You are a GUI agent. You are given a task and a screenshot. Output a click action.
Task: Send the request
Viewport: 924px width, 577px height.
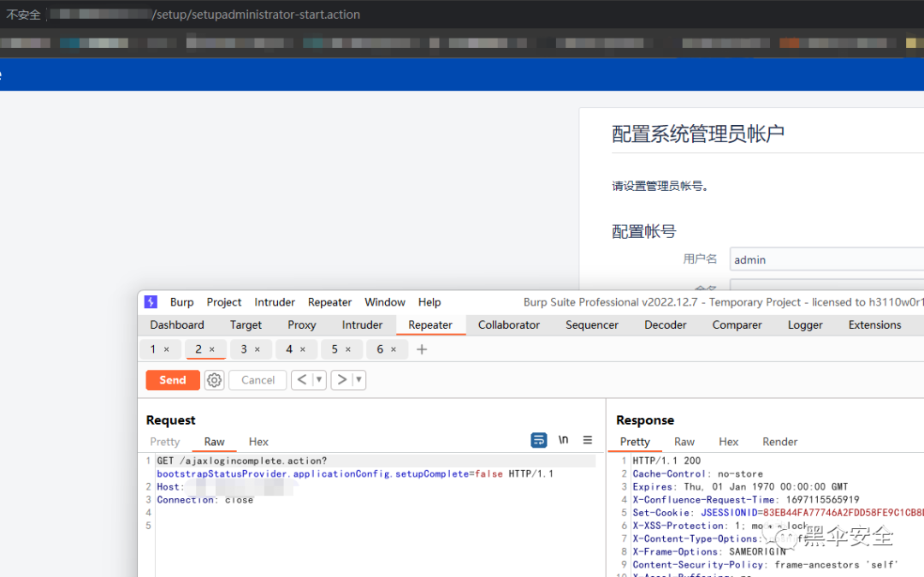173,380
